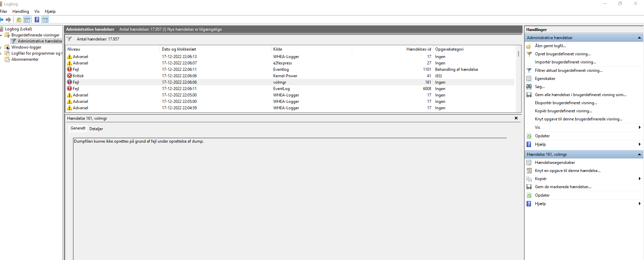Select the Generelt tab
644x260 pixels.
click(x=78, y=128)
